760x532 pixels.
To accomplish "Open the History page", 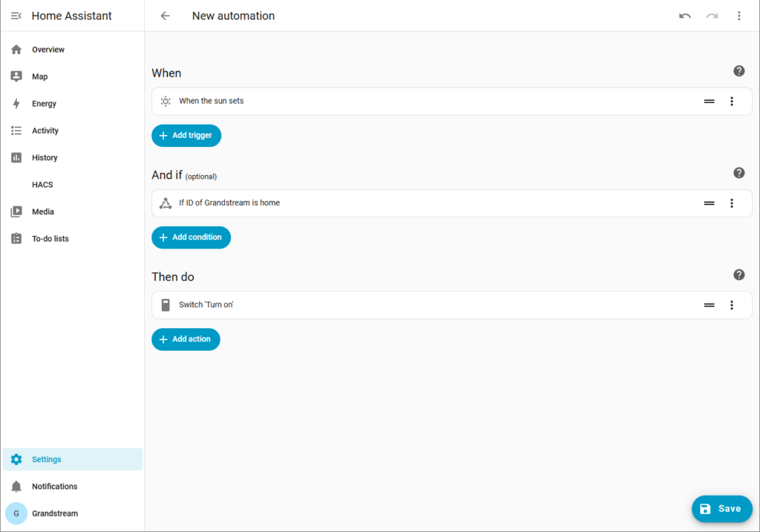I will click(73, 158).
